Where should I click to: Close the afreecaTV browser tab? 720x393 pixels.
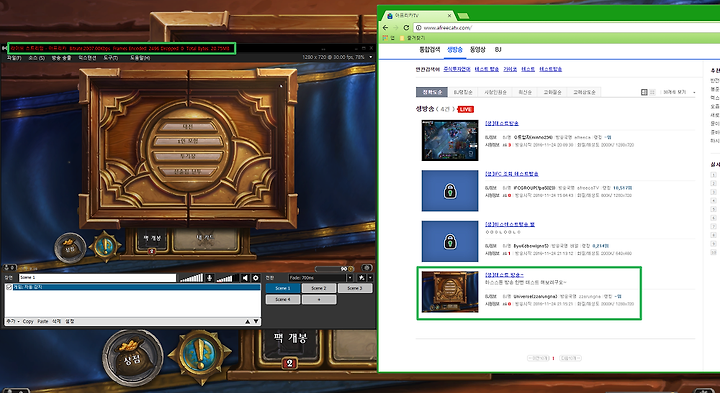pyautogui.click(x=449, y=16)
